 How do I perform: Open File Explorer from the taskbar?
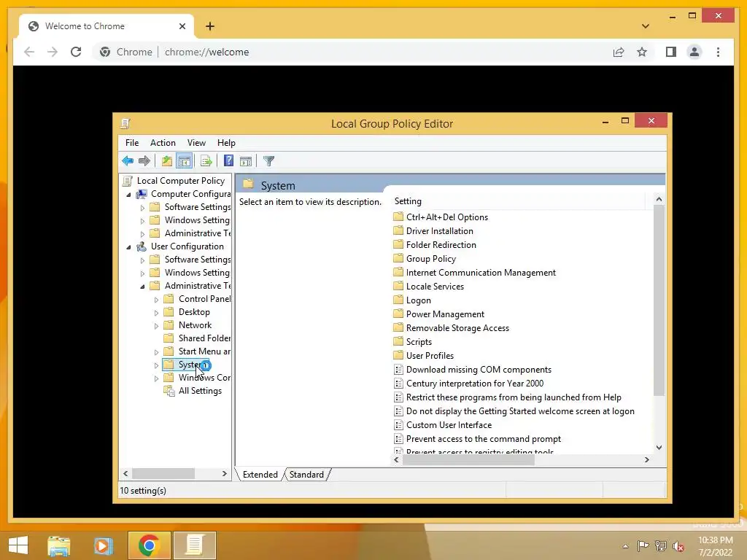point(59,545)
